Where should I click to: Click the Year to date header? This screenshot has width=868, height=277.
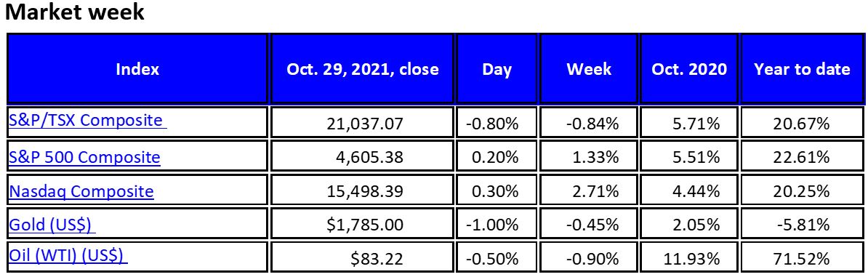(802, 69)
